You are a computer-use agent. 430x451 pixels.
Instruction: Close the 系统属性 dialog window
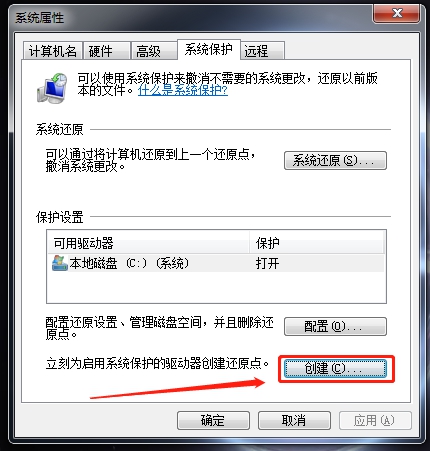coord(396,14)
